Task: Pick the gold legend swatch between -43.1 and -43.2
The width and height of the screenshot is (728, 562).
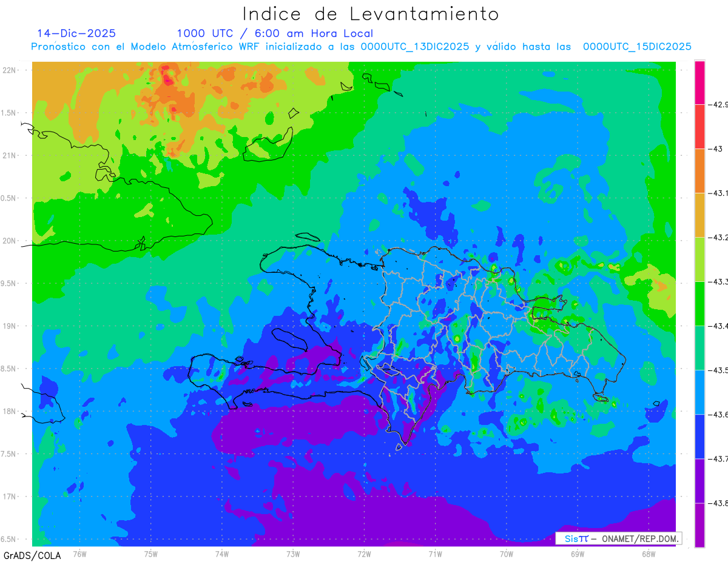Action: [x=699, y=215]
